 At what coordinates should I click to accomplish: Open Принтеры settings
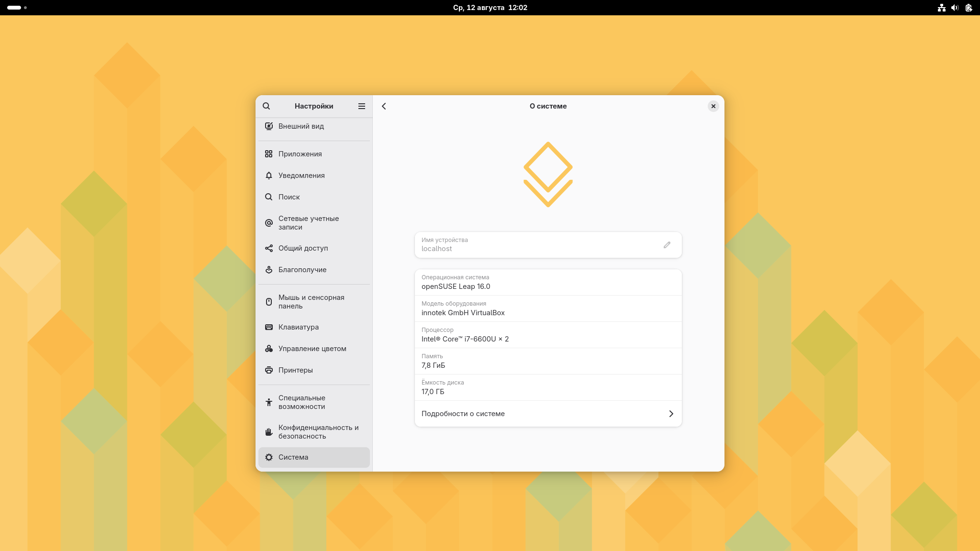[314, 370]
